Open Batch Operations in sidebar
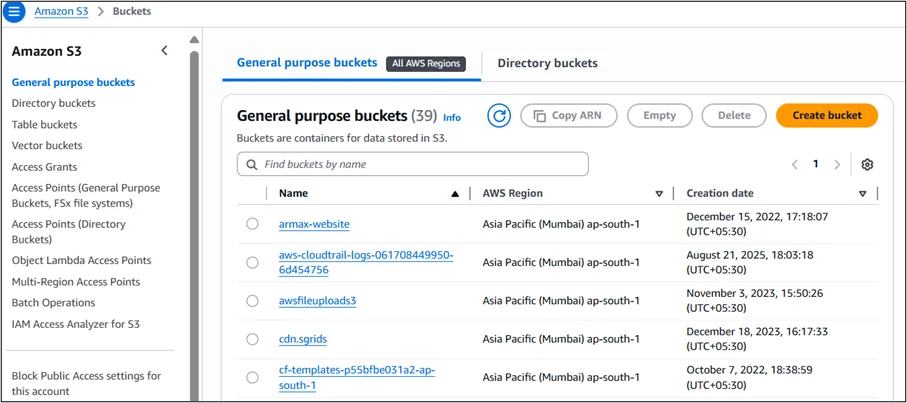The width and height of the screenshot is (907, 403). [53, 302]
